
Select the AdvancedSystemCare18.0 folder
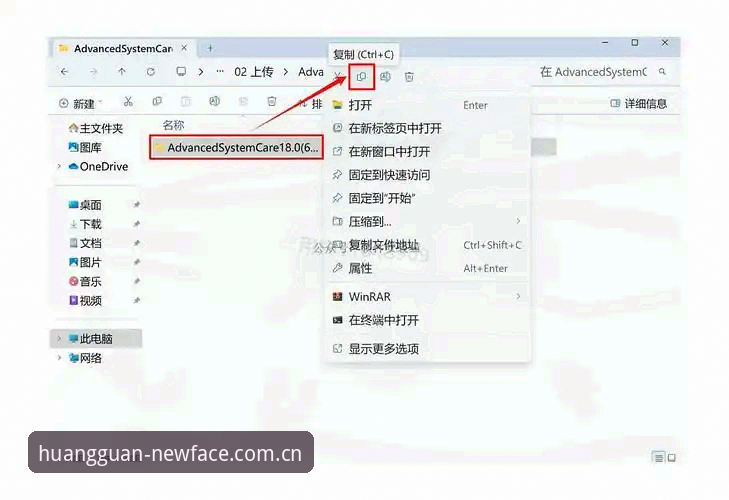(x=236, y=147)
